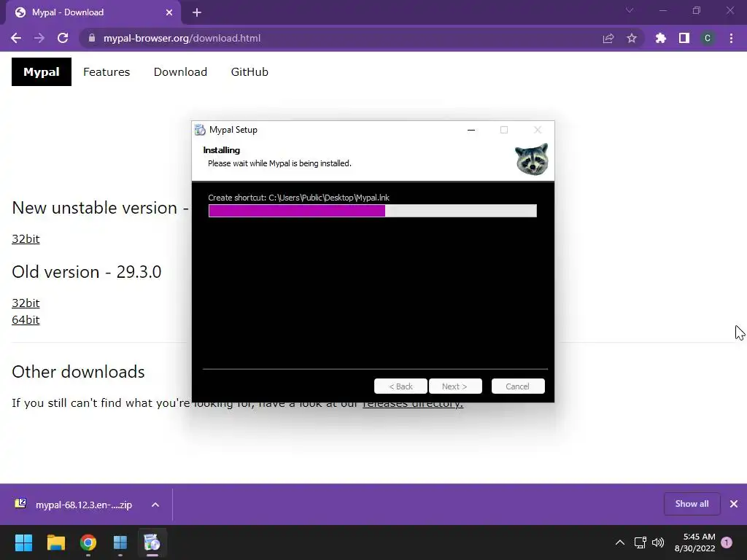
Task: Open a new browser tab
Action: tap(197, 12)
